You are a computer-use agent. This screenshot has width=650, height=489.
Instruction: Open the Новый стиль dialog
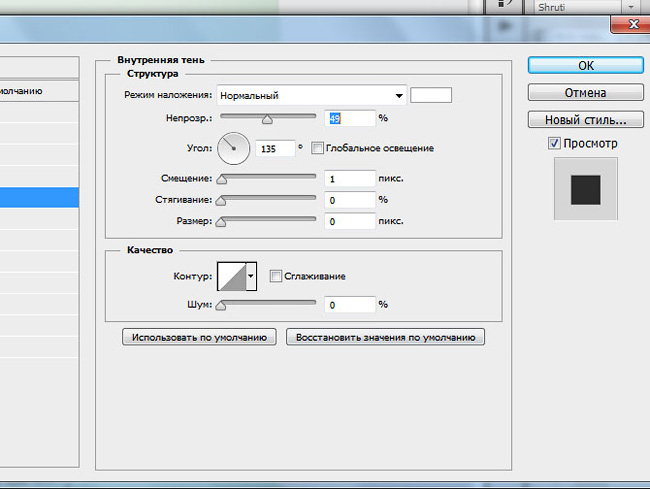[x=585, y=120]
